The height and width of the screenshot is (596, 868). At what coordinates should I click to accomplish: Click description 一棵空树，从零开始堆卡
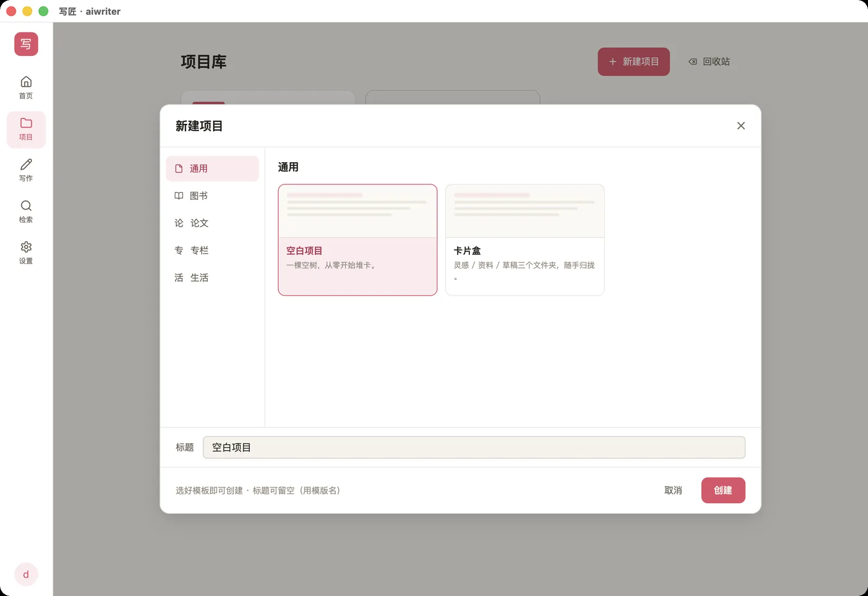[x=331, y=265]
